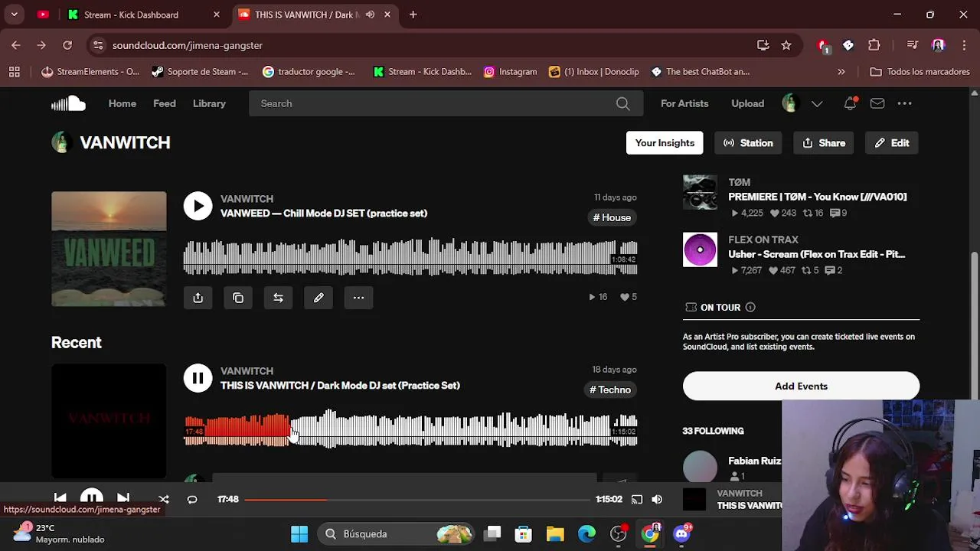Pause THIS IS VANWITCH Dark Mode set

(198, 378)
